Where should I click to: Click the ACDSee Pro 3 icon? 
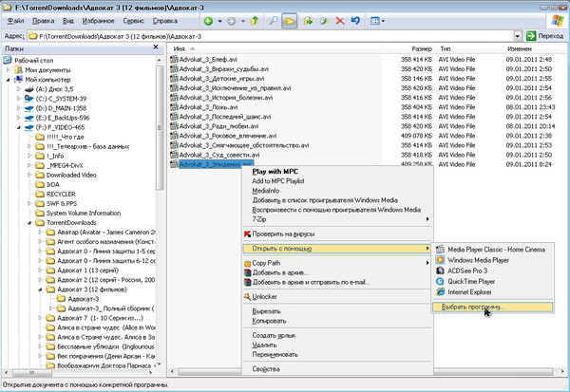440,271
